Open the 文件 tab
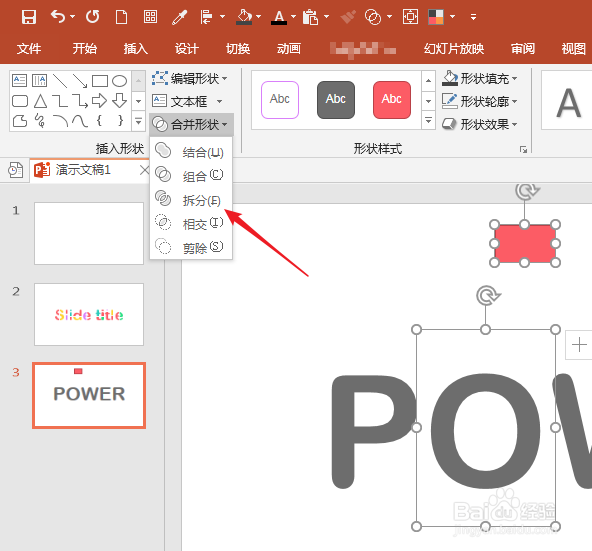592x551 pixels. tap(29, 48)
